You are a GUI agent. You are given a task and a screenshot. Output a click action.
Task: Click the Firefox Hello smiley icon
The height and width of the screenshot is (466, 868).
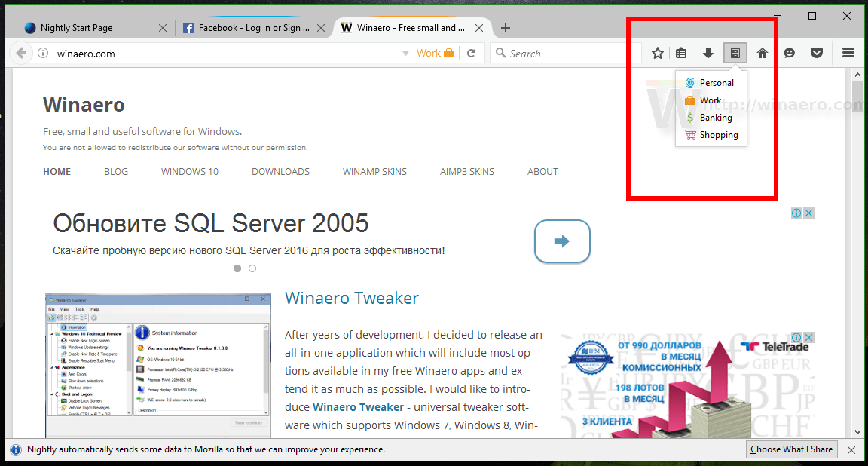tap(789, 53)
